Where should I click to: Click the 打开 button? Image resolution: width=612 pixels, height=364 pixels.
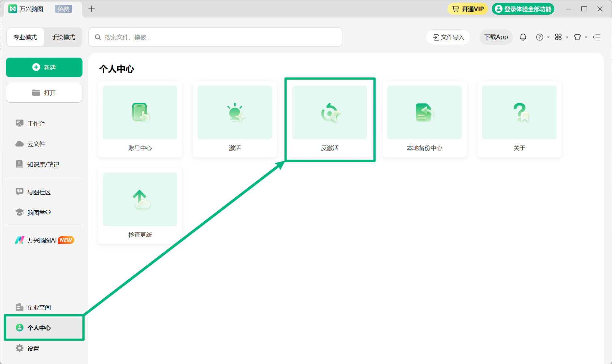pyautogui.click(x=44, y=93)
